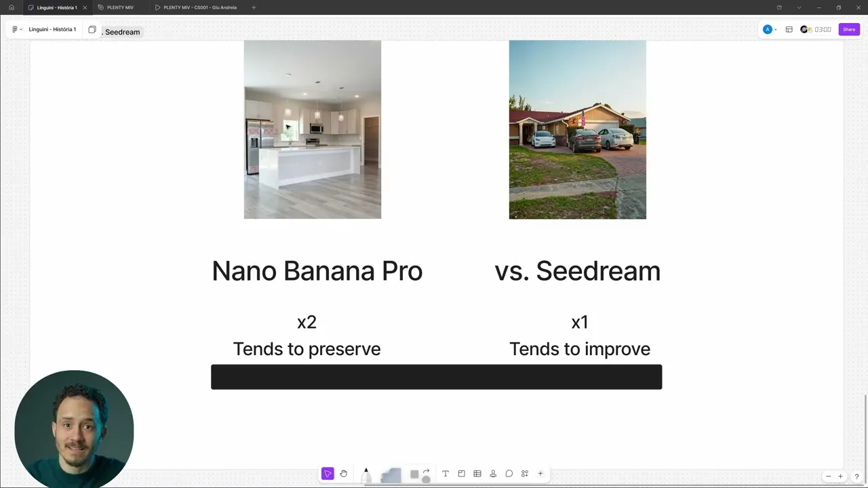Click the Linguini - História 1 file name

pos(52,29)
